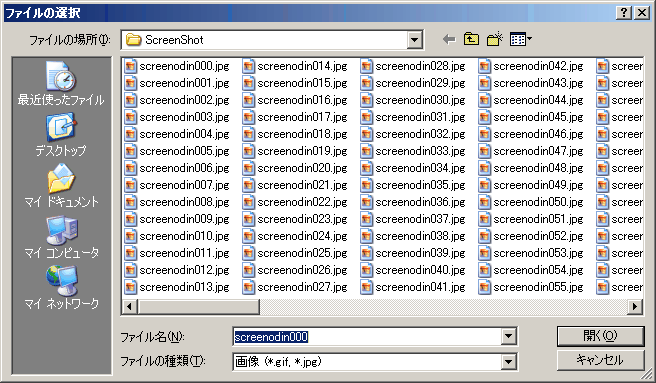Screen dimensions: 656x383
Task: Click the キャンセル Cancel button
Action: pyautogui.click(x=600, y=360)
